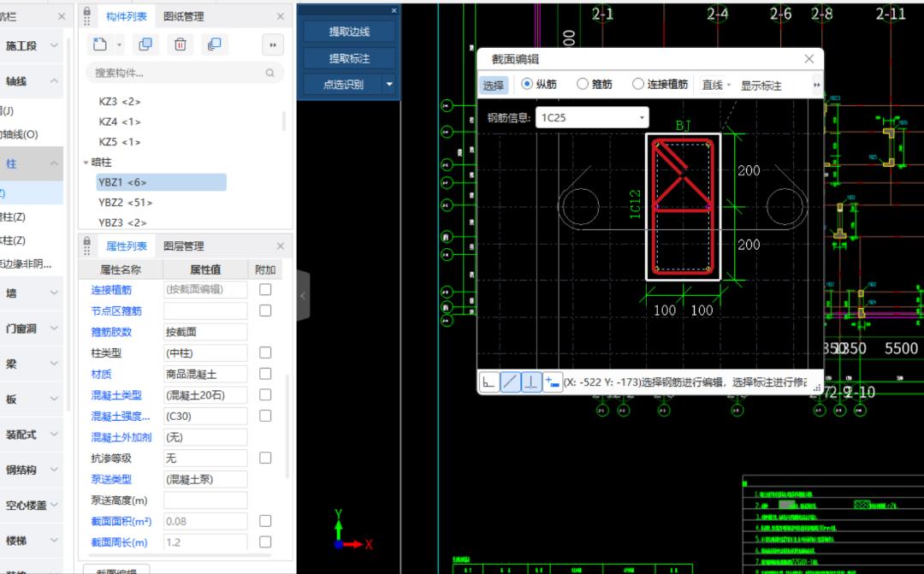This screenshot has width=924, height=574.
Task: Check the 截面周长 附加 checkbox
Action: pos(265,542)
